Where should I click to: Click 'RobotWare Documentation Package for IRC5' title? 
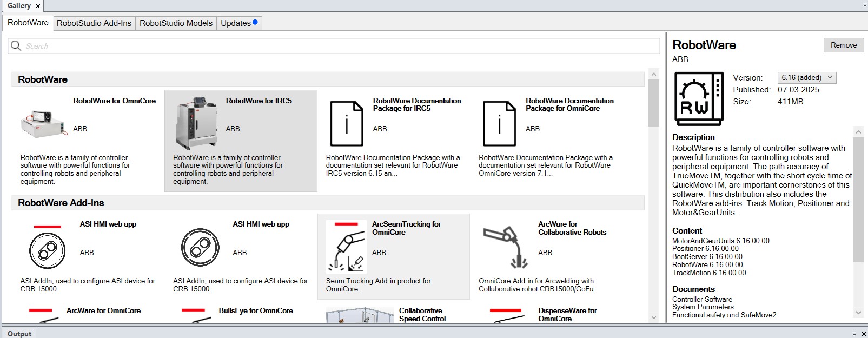[417, 104]
